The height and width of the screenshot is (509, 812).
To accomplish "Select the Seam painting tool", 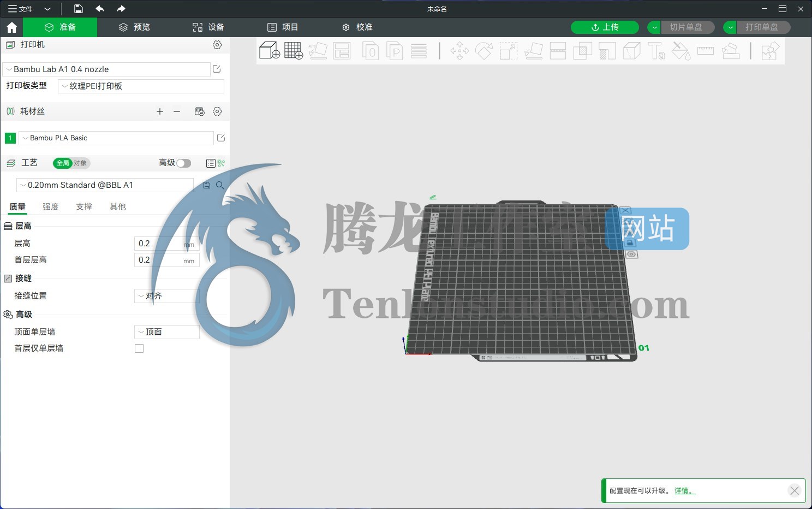I will [x=632, y=51].
